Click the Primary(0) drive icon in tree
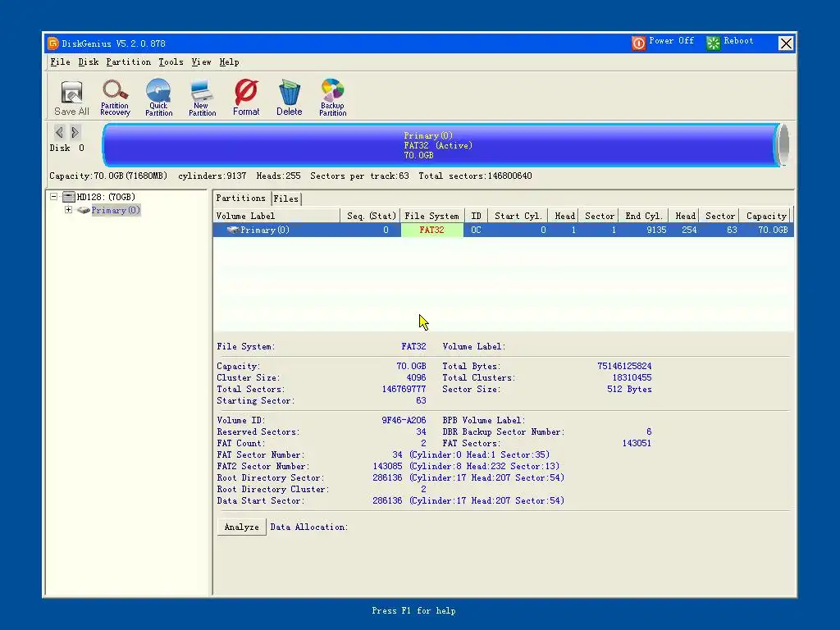This screenshot has height=630, width=840. (83, 210)
